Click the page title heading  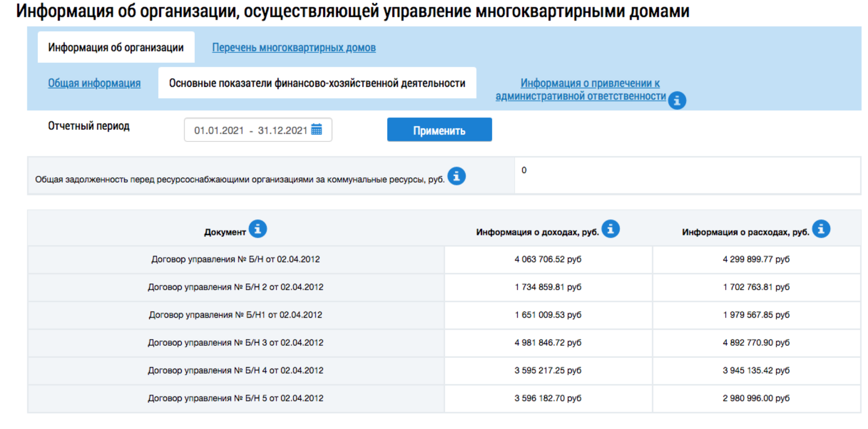pos(353,11)
